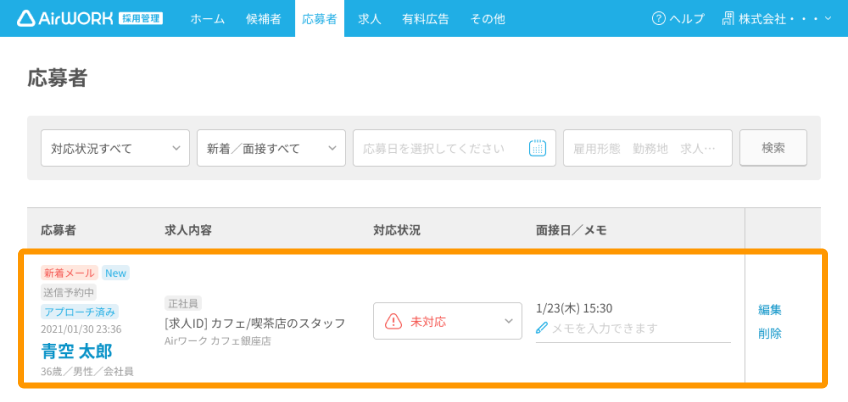Click the Airワーク カフェ銀座店 text
The width and height of the screenshot is (848, 402).
[217, 341]
